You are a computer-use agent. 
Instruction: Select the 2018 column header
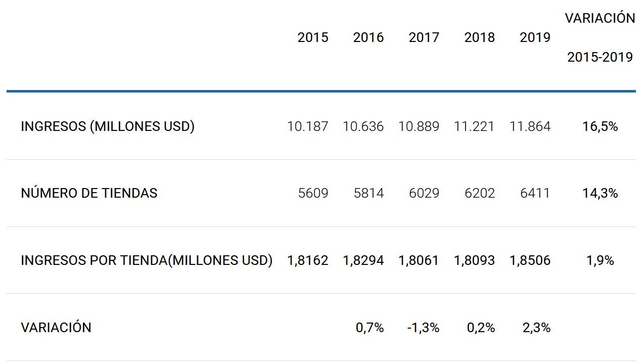[479, 37]
